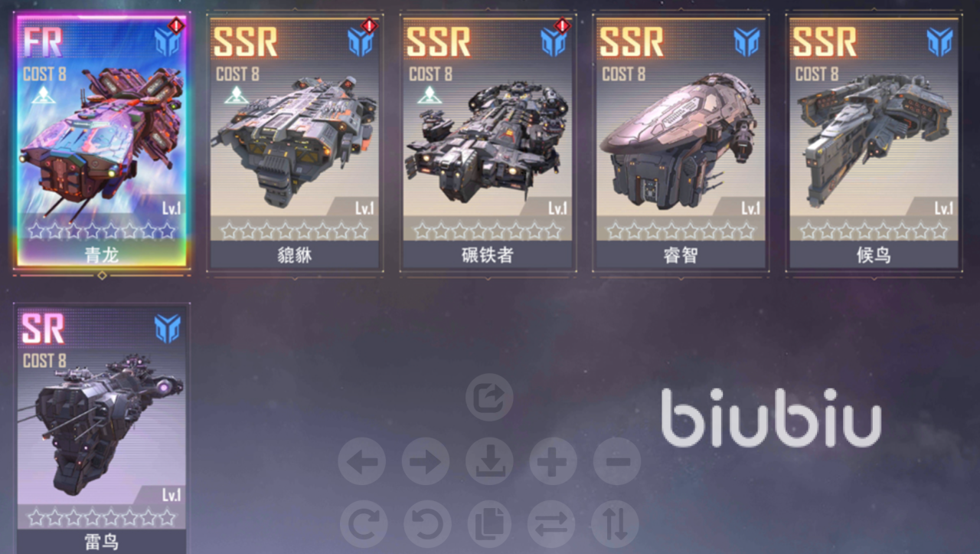Select the FR 青龙 ship card

(x=102, y=142)
